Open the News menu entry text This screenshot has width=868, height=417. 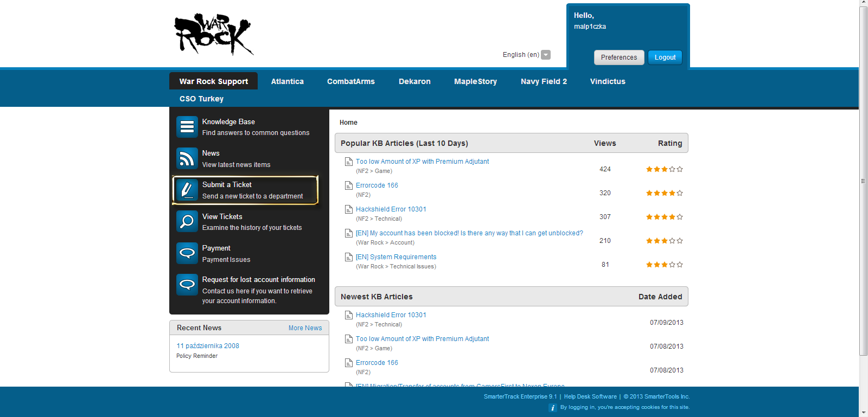coord(211,153)
